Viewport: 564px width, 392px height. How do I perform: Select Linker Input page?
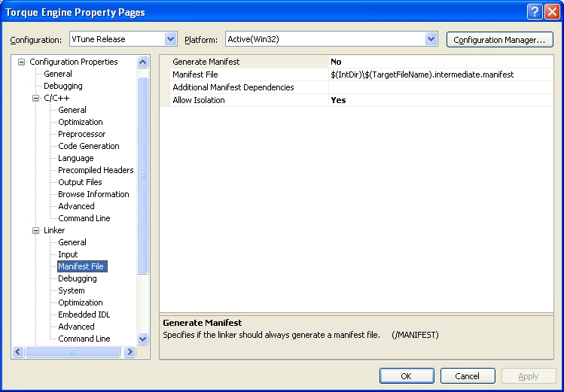[x=68, y=254]
